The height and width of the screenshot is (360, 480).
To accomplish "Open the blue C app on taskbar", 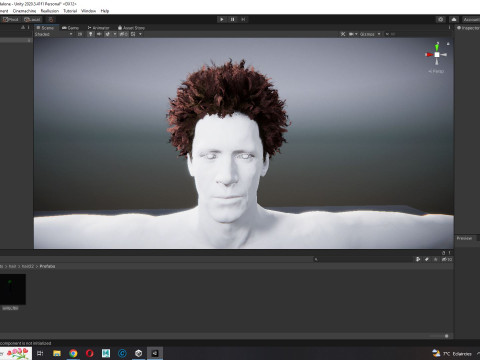I will [x=122, y=353].
